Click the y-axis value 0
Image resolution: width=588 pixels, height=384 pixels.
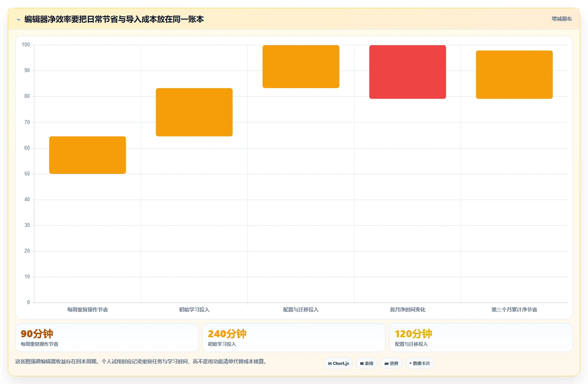click(28, 303)
